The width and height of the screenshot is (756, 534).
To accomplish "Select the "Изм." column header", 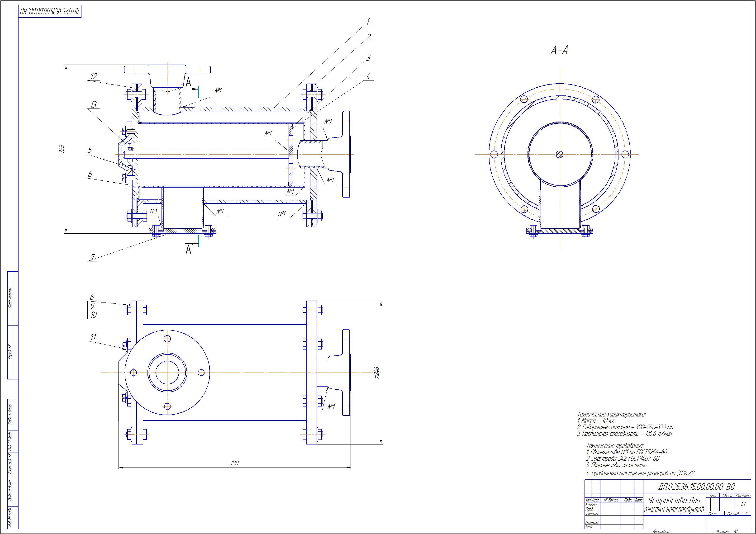I will pyautogui.click(x=588, y=500).
